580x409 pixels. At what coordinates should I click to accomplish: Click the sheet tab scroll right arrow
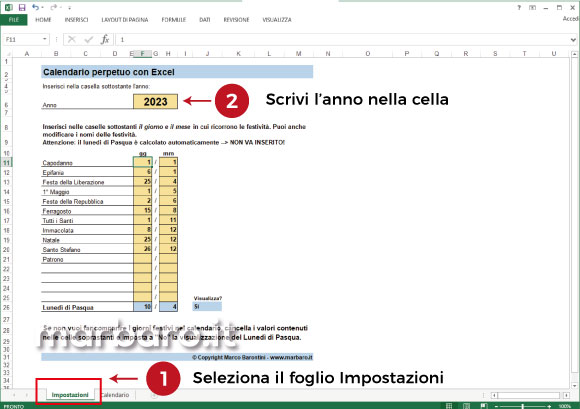tap(27, 395)
